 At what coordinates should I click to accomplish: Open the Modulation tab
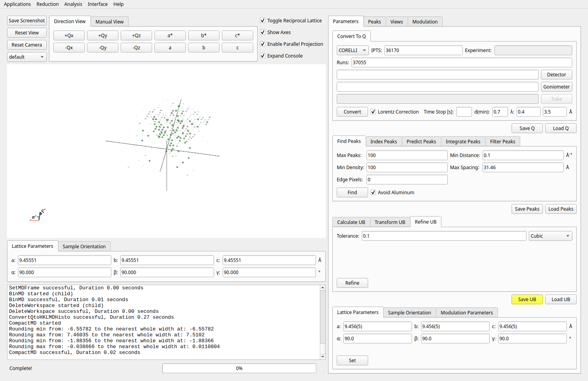tap(425, 22)
